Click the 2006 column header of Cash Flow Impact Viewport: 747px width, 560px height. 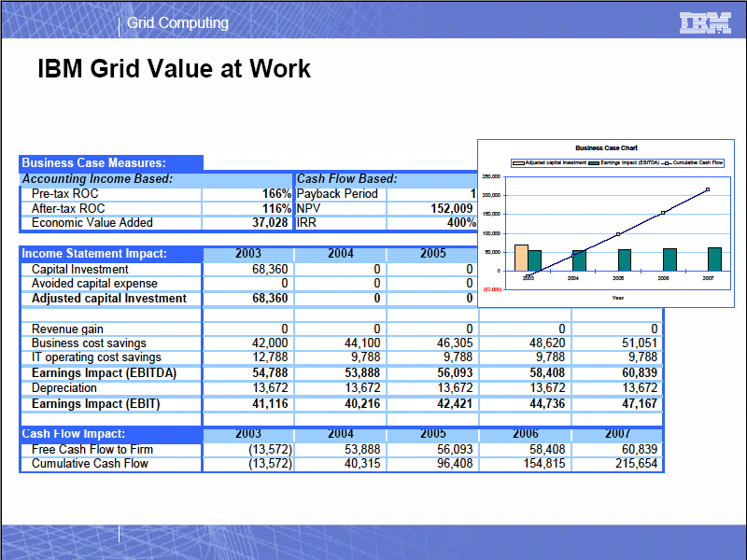526,434
